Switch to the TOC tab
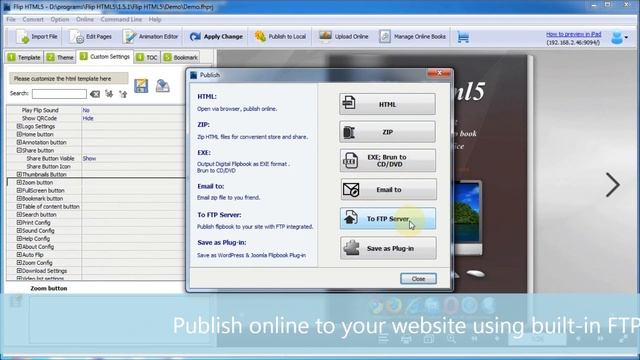The image size is (640, 360). [x=147, y=58]
